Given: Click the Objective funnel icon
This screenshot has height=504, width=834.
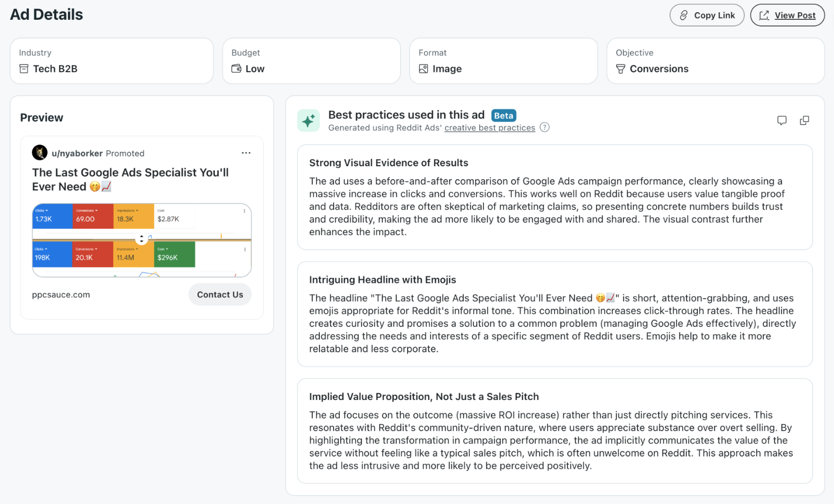Looking at the screenshot, I should click(x=621, y=69).
